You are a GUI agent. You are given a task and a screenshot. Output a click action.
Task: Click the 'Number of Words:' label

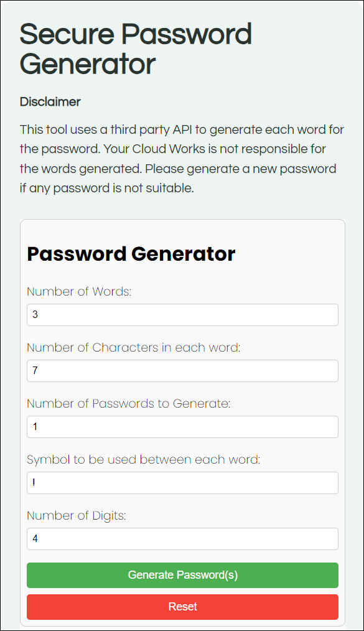pyautogui.click(x=79, y=291)
